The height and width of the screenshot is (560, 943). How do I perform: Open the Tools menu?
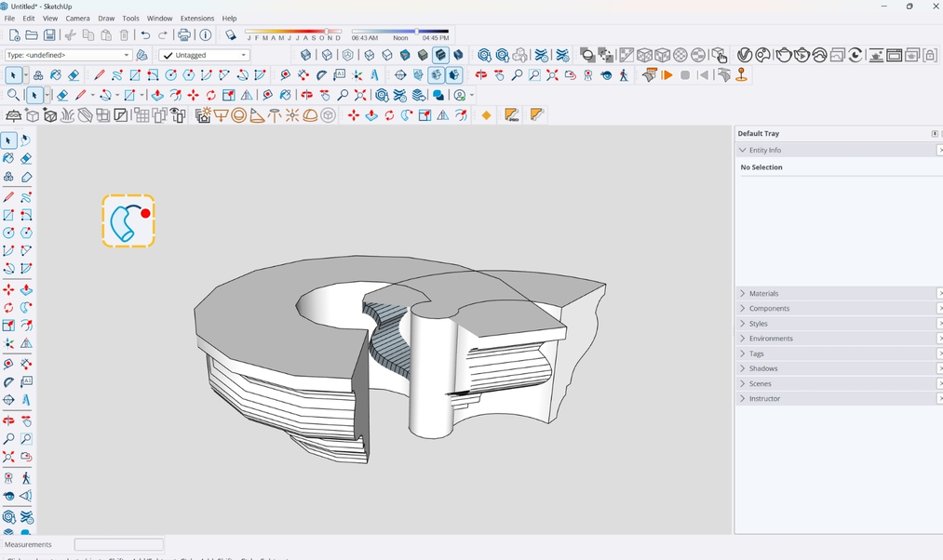[130, 18]
